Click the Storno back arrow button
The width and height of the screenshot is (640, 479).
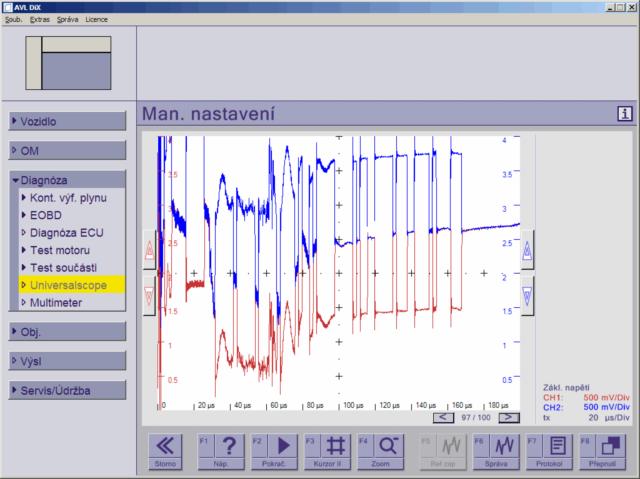(x=165, y=451)
